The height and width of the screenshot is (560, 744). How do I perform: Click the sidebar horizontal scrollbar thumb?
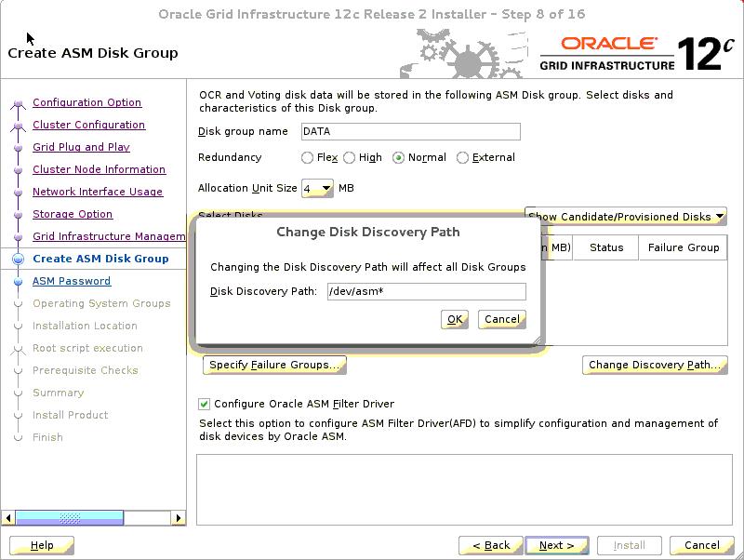[70, 518]
